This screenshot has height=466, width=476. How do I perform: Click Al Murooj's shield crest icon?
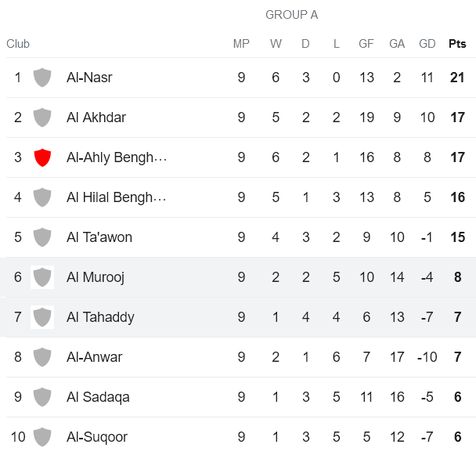(x=42, y=277)
